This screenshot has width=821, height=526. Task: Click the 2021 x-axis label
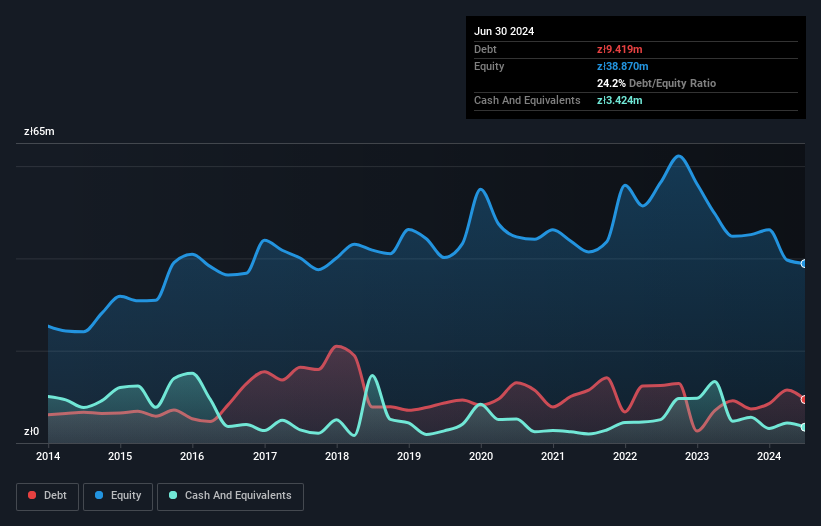click(x=553, y=456)
